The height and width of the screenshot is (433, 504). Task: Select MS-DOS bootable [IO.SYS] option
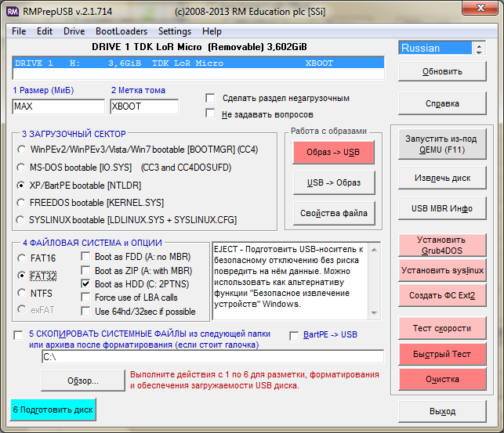[x=21, y=168]
